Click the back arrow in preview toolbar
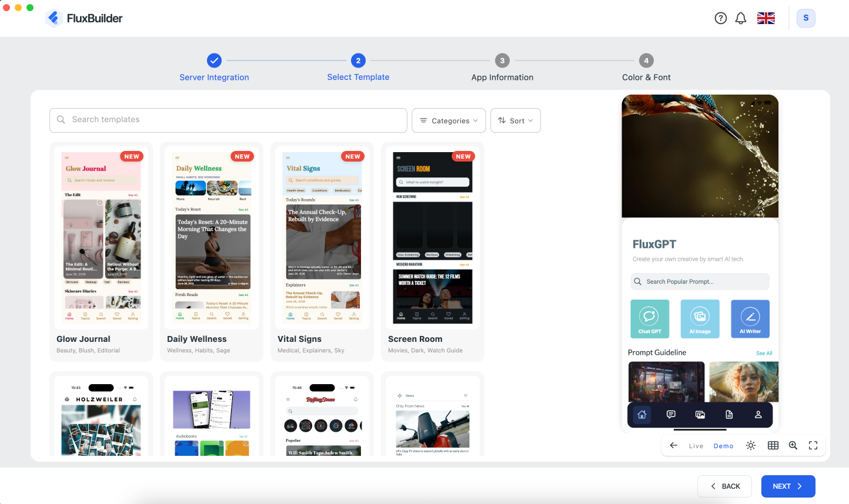Image resolution: width=849 pixels, height=504 pixels. pos(674,445)
